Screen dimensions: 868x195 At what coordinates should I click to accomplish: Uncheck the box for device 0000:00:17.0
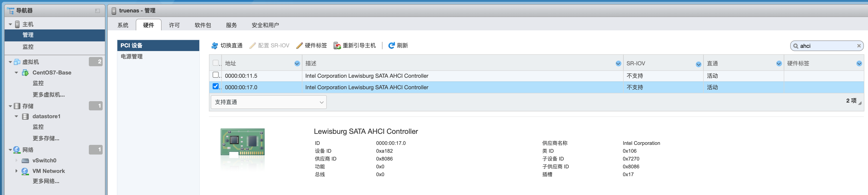[216, 86]
